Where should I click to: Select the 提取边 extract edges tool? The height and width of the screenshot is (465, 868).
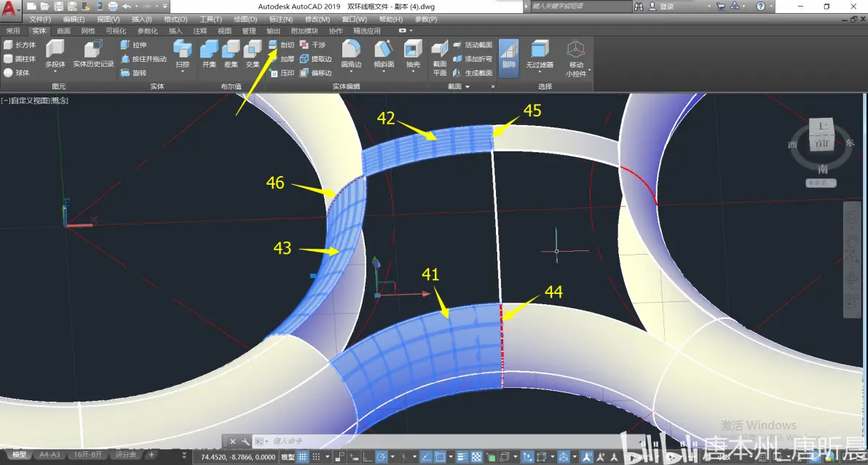(x=316, y=59)
